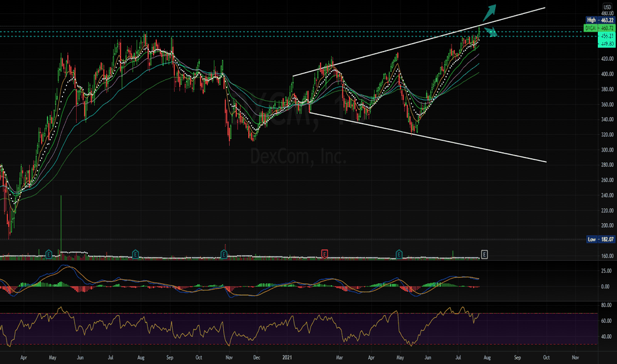The height and width of the screenshot is (364, 617).
Task: Click the 60.00 label on the RSI scale
Action: click(x=606, y=321)
